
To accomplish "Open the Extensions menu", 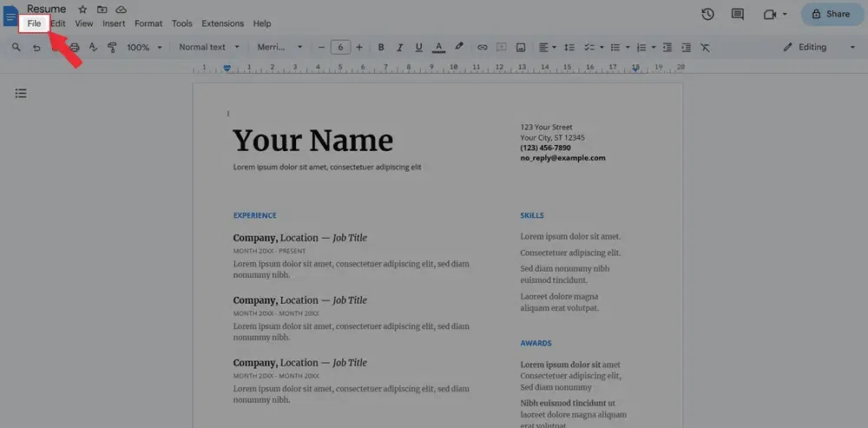I will pyautogui.click(x=222, y=23).
